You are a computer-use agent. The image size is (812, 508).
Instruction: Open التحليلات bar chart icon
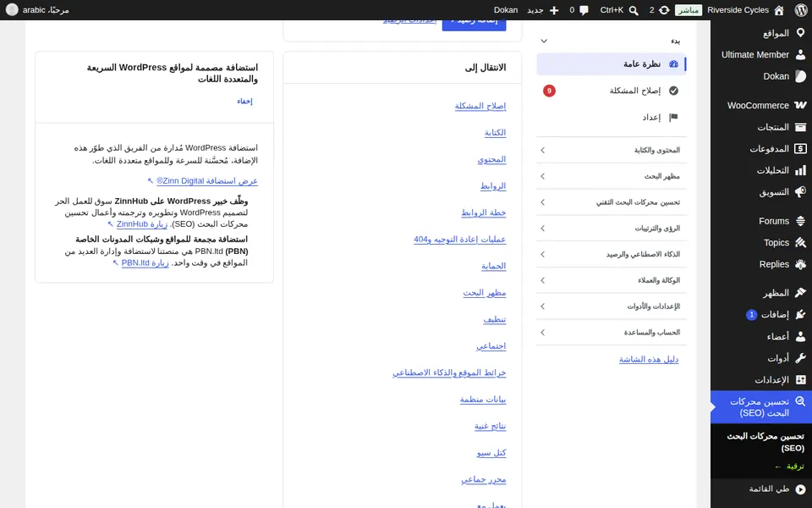click(800, 170)
